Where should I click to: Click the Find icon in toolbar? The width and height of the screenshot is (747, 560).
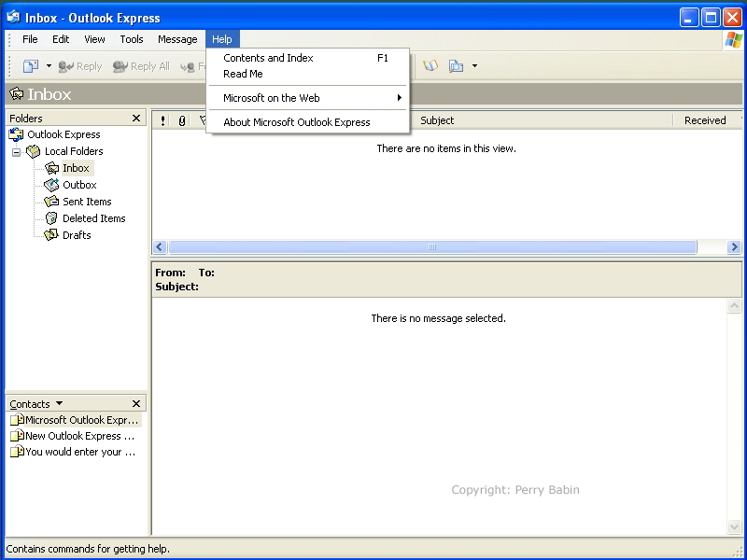pyautogui.click(x=457, y=66)
